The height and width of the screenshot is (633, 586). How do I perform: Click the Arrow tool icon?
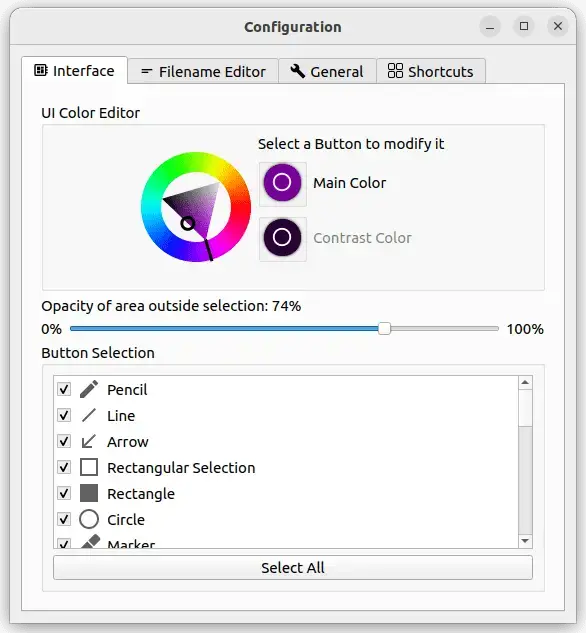[x=89, y=441]
